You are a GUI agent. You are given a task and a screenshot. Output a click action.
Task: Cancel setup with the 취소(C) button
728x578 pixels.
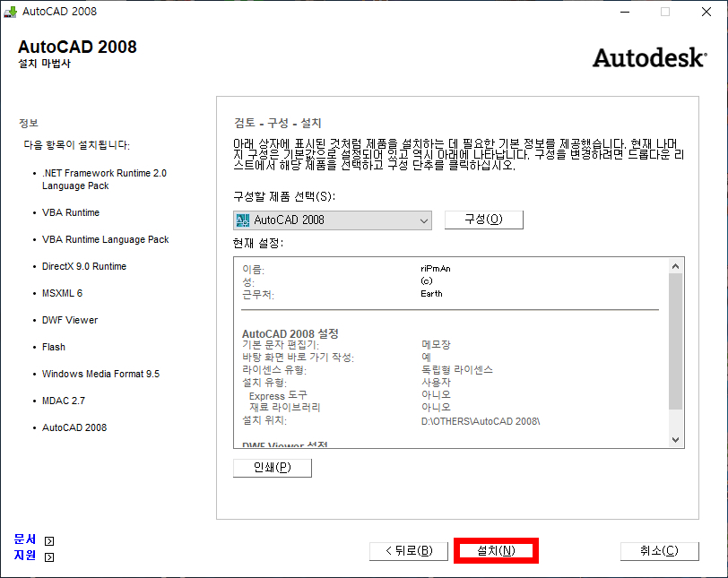coord(659,551)
